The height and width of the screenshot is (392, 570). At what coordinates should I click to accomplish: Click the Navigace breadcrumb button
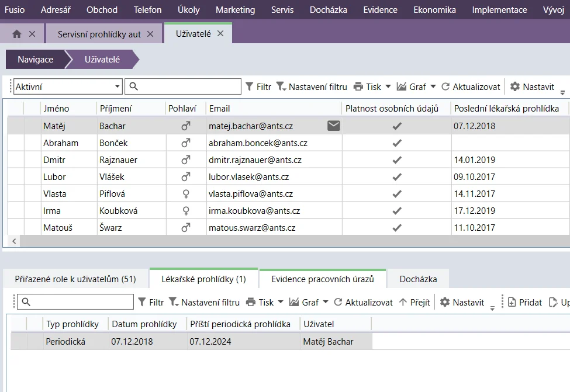pyautogui.click(x=35, y=60)
